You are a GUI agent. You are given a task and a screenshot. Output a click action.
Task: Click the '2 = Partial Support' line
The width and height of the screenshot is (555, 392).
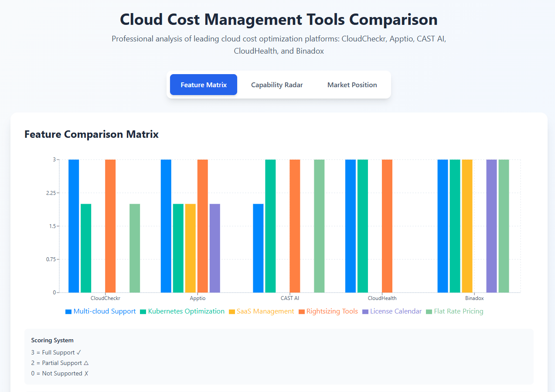click(60, 363)
